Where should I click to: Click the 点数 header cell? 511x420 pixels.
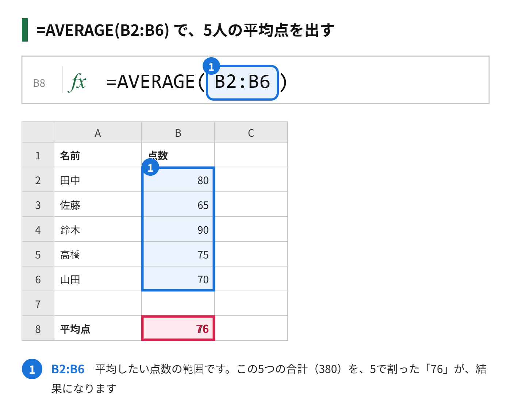pos(178,155)
